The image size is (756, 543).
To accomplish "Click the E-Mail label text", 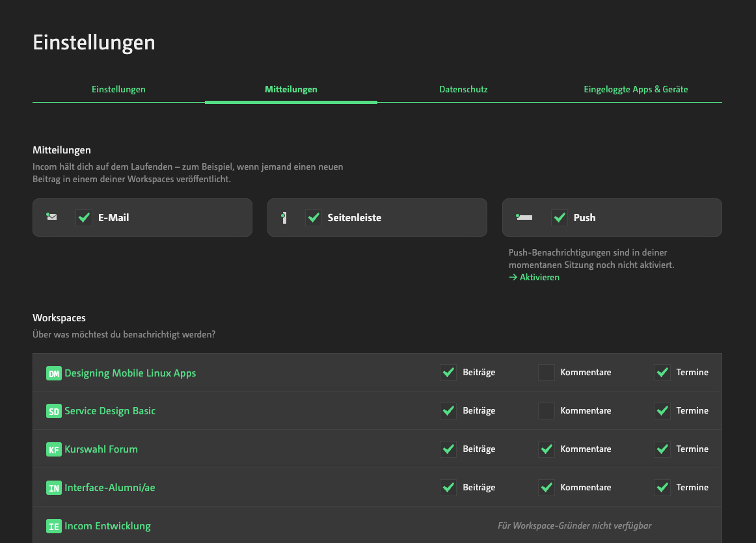I will coord(114,218).
